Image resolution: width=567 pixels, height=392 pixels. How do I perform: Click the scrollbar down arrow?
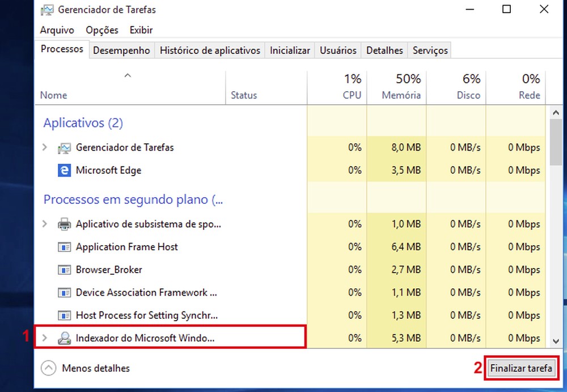(x=556, y=342)
